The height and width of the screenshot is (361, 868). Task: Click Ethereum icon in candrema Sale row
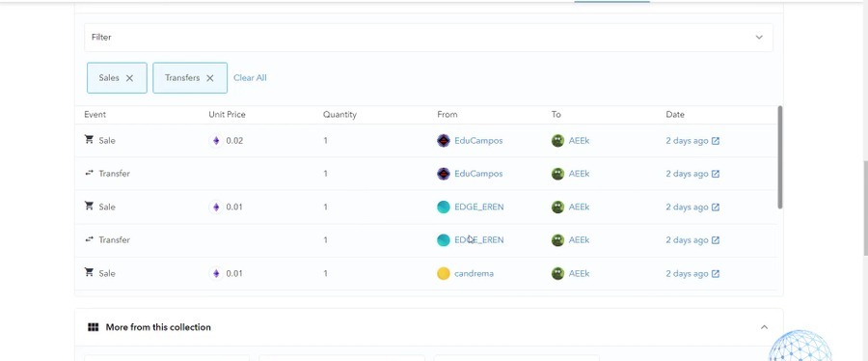[216, 273]
